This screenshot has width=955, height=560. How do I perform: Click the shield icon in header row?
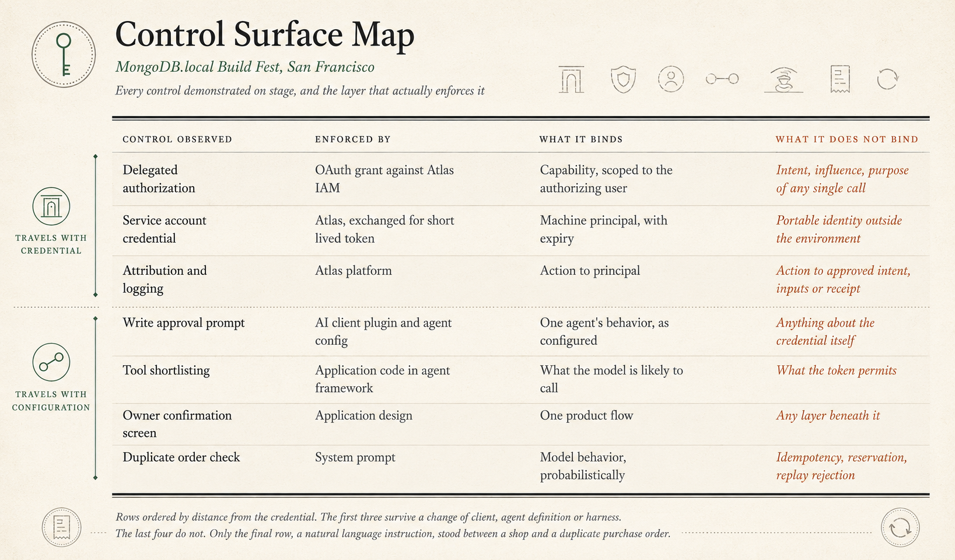tap(623, 79)
